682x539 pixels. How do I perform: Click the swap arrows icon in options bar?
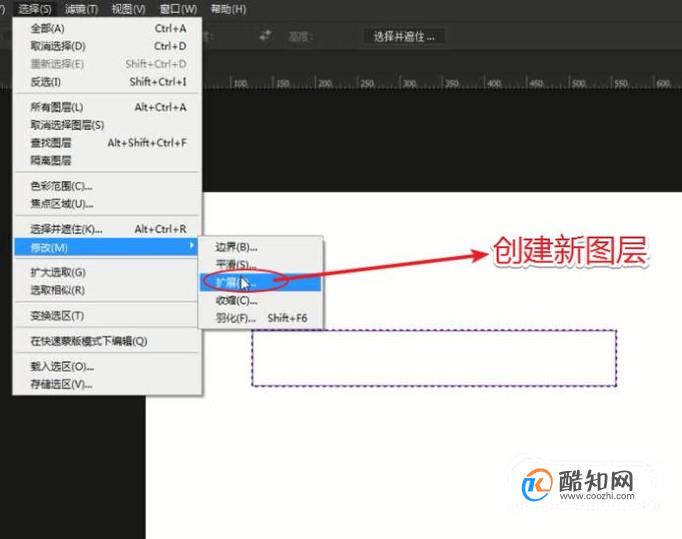click(x=265, y=35)
